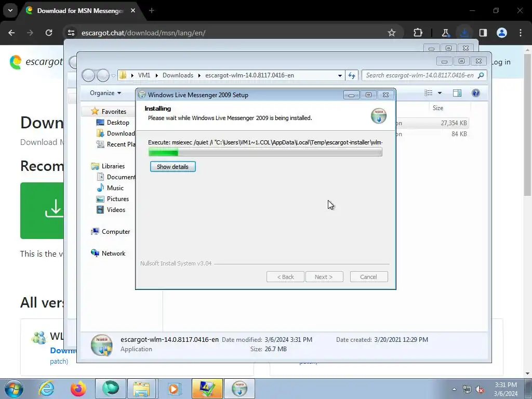Close the MSN Messenger download tab
The image size is (532, 399).
click(133, 10)
